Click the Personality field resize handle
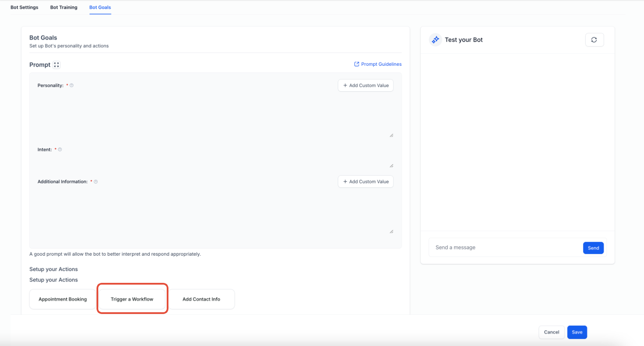The image size is (644, 346). coord(391,136)
